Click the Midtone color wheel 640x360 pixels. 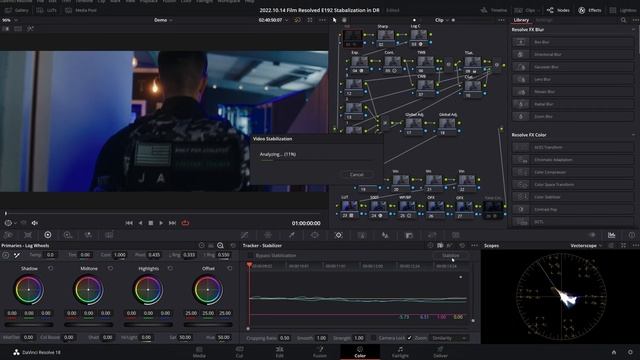click(89, 289)
